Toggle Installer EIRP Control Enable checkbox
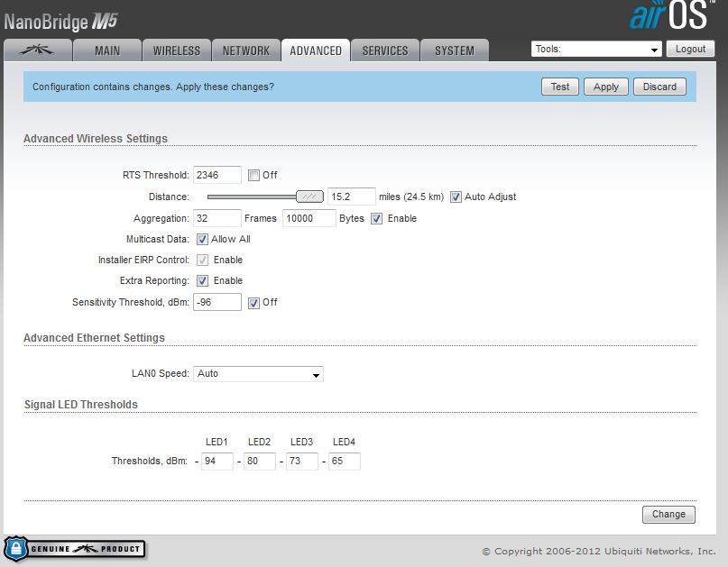The image size is (728, 567). click(202, 260)
